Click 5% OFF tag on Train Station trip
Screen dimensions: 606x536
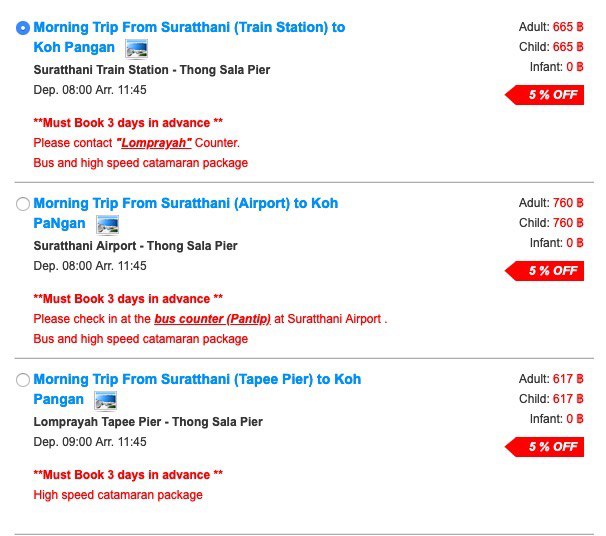(x=545, y=95)
